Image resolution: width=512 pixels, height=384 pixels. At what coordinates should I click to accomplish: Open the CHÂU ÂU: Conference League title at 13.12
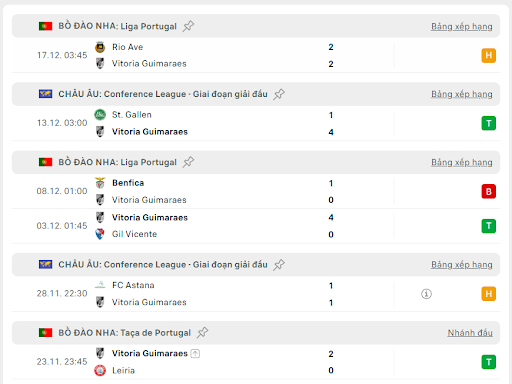click(x=163, y=94)
